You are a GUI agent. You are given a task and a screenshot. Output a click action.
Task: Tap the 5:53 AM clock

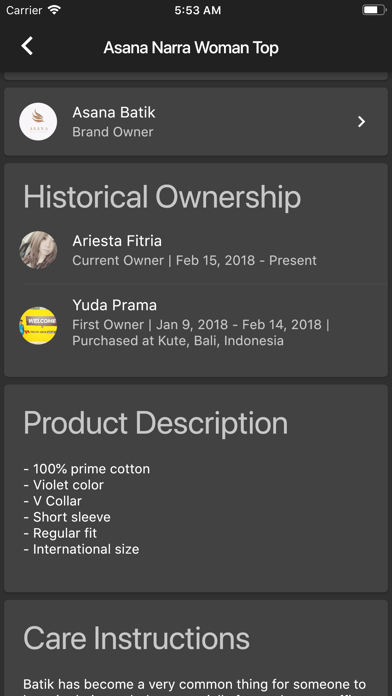click(x=198, y=10)
